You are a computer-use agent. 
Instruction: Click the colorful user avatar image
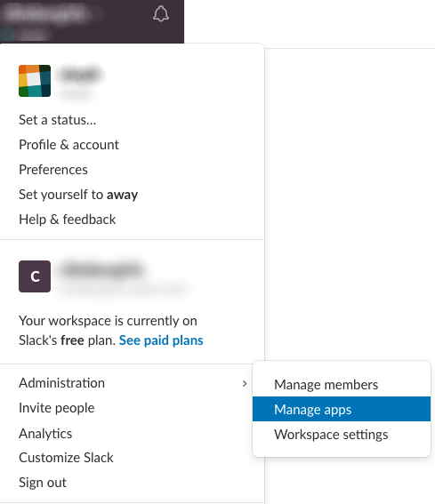35,81
